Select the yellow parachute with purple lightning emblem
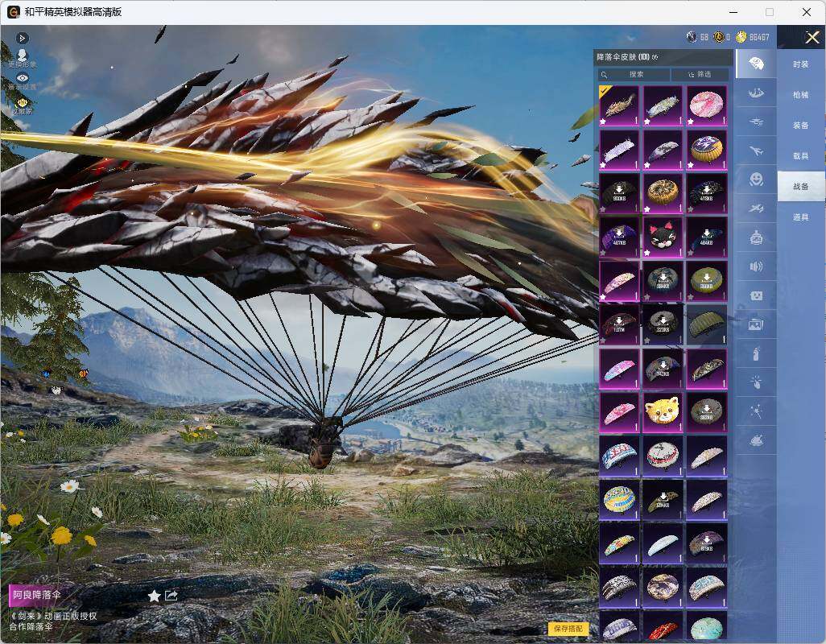826x644 pixels. click(x=706, y=150)
